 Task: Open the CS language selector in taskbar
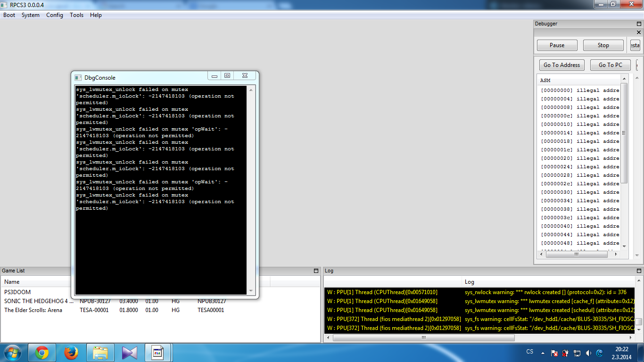pos(529,352)
